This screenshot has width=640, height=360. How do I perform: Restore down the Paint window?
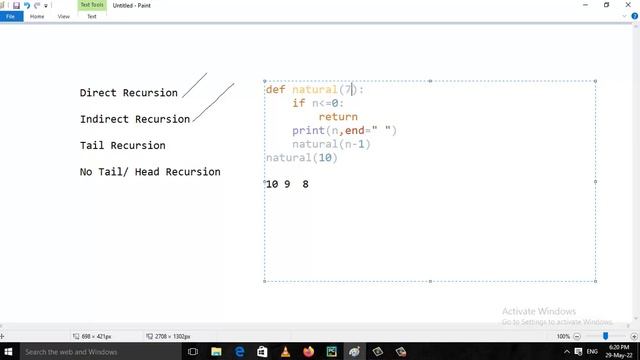607,5
